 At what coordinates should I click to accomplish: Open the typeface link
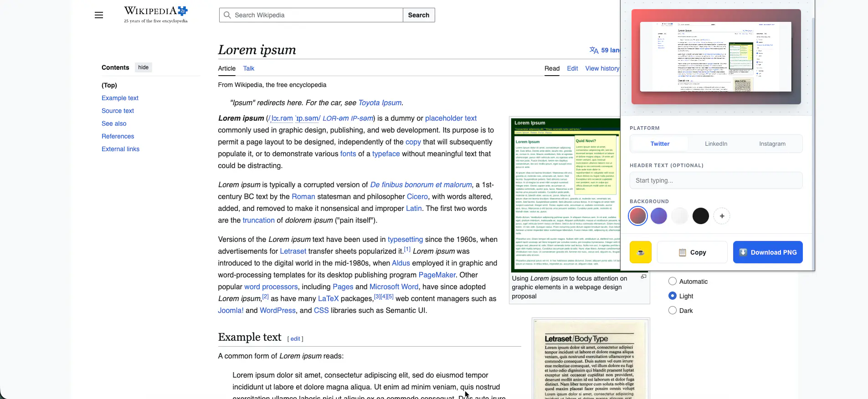386,153
